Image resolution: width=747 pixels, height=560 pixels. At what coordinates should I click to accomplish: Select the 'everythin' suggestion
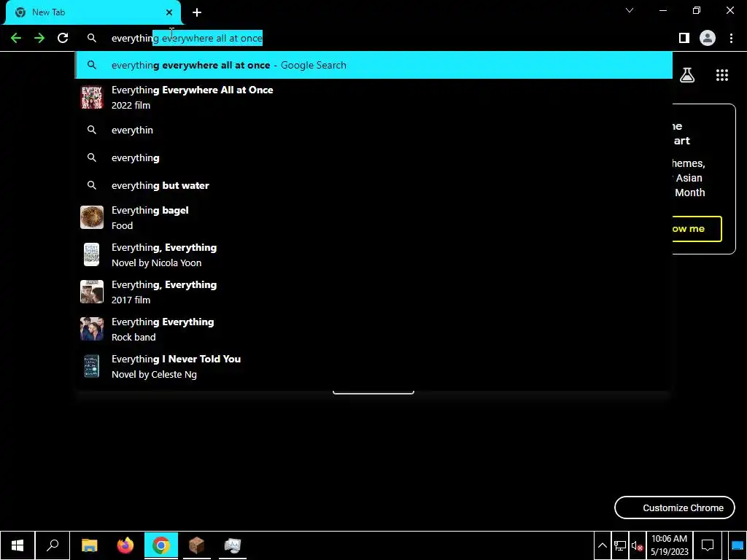[x=373, y=130]
